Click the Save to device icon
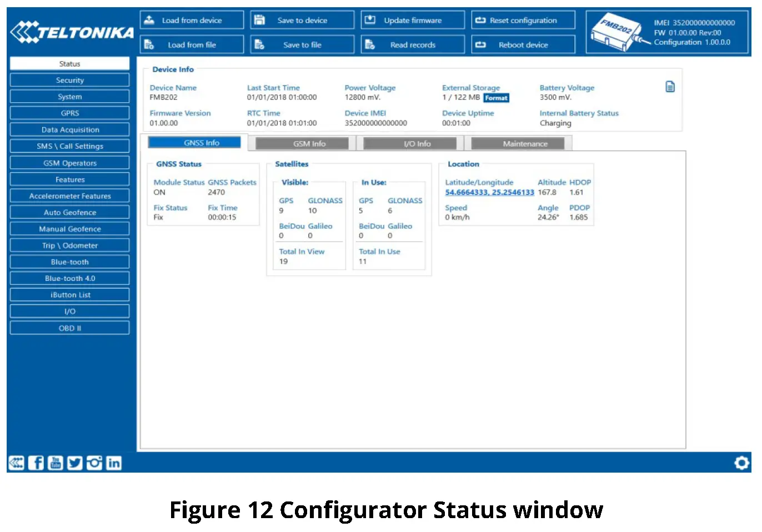Image resolution: width=762 pixels, height=532 pixels. [259, 19]
